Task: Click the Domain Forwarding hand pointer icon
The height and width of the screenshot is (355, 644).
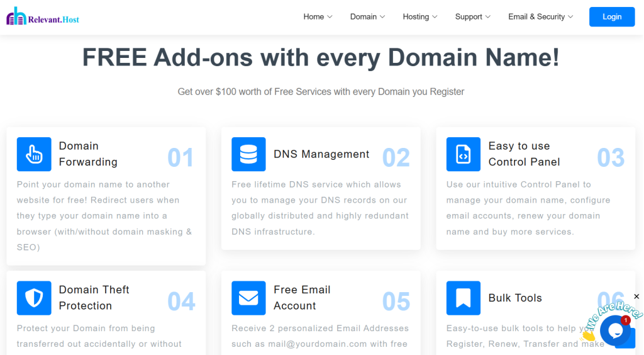Action: [x=34, y=154]
